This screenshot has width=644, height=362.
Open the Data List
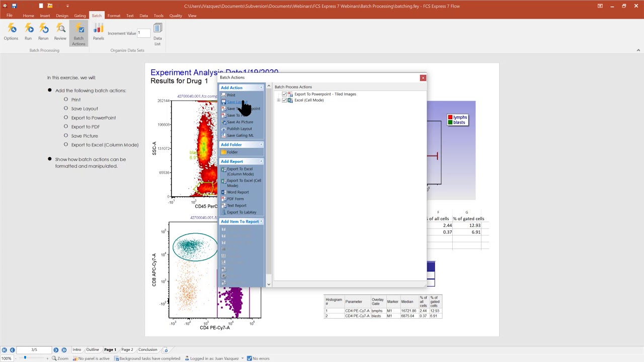point(157,34)
